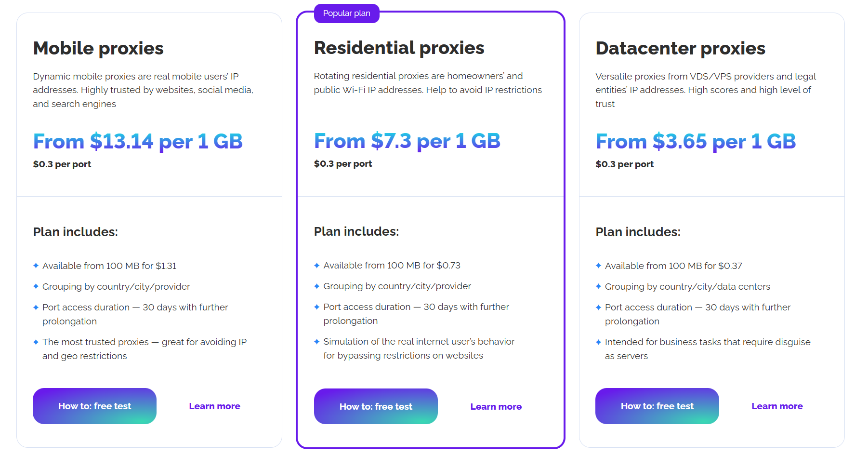868x455 pixels.
Task: Click the '$0.3 per port' label under Residential pricing
Action: click(x=342, y=163)
